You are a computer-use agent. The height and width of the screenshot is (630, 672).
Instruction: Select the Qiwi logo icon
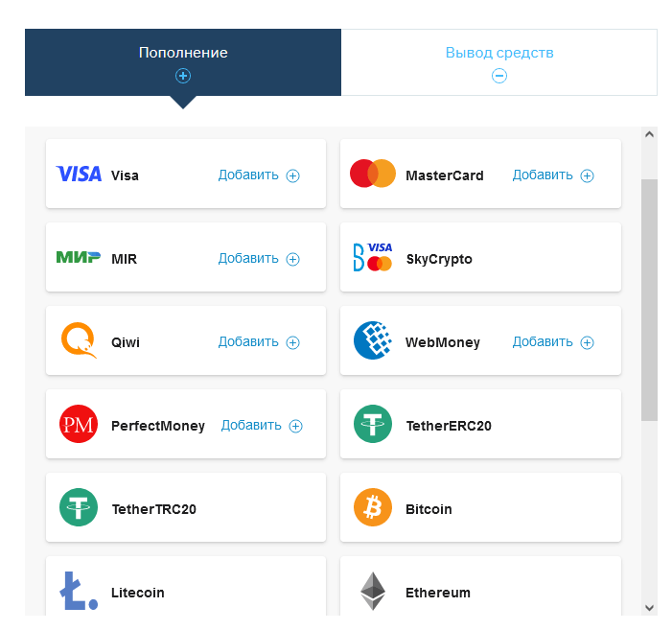(x=79, y=340)
